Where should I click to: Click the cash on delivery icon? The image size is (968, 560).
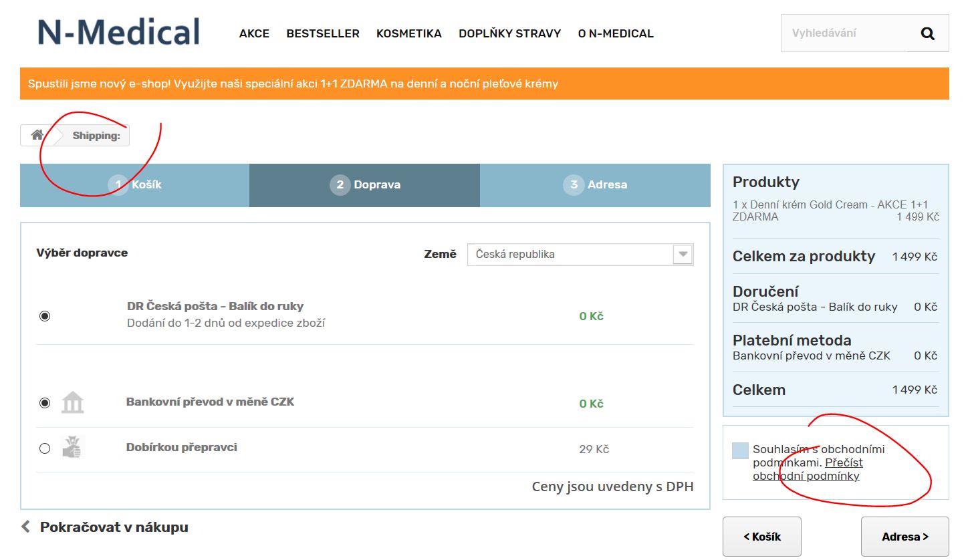72,448
